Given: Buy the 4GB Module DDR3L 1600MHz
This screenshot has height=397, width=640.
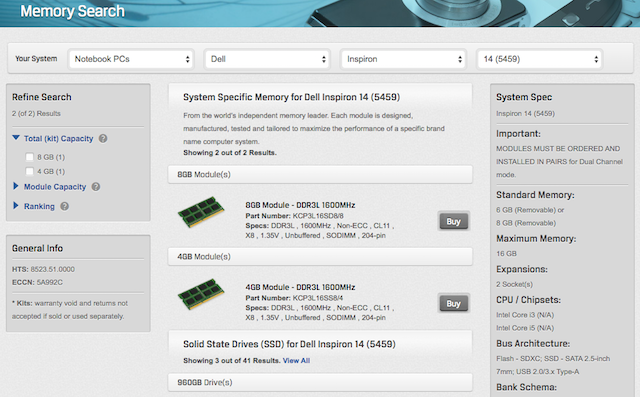Looking at the screenshot, I should [x=453, y=304].
